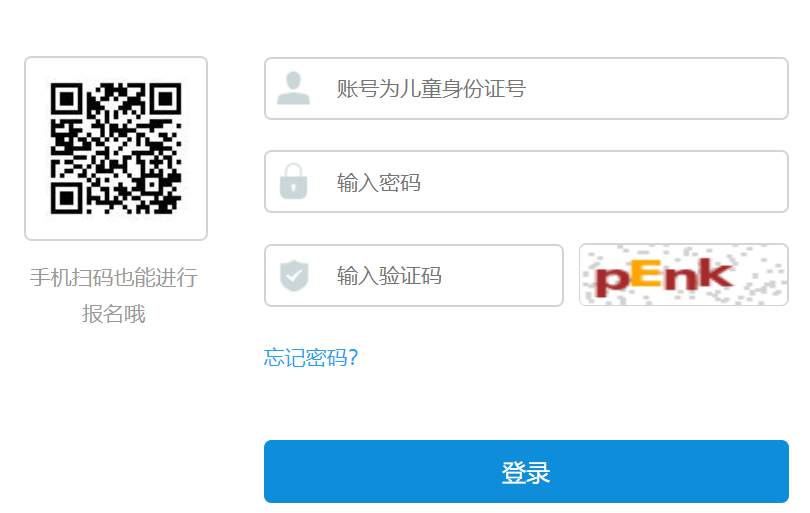Click the question mark ending the forgot-password link

pos(353,357)
